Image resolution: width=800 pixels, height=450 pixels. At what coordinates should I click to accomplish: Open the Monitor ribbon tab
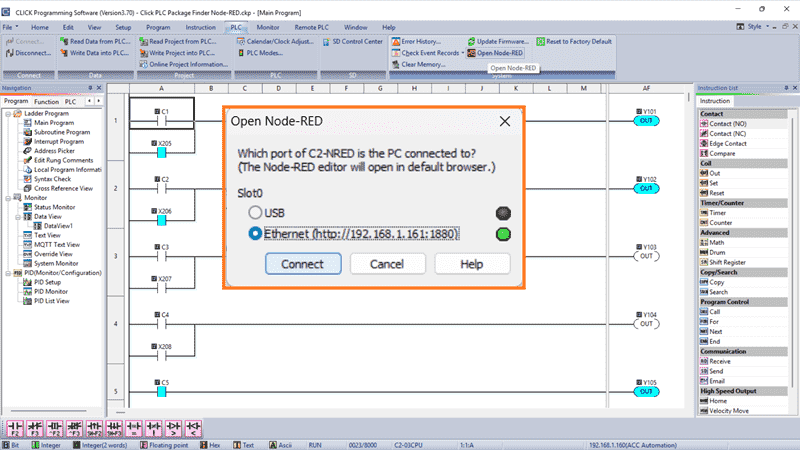click(x=267, y=26)
